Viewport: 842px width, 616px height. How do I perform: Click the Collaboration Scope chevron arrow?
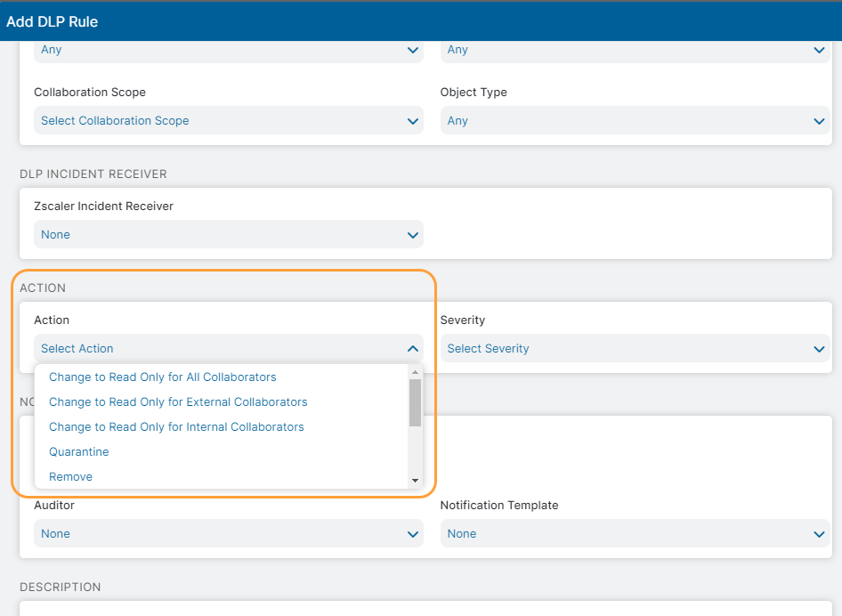(412, 121)
